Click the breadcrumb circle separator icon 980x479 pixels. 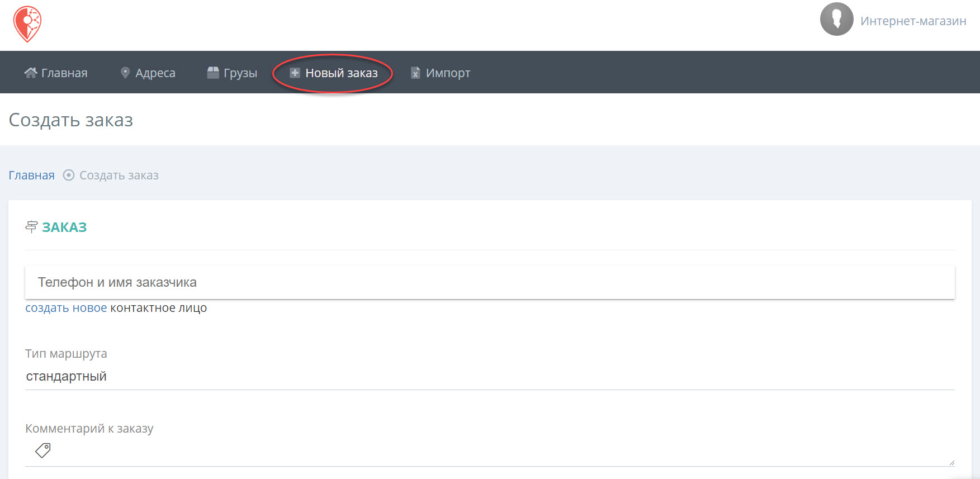coord(68,175)
